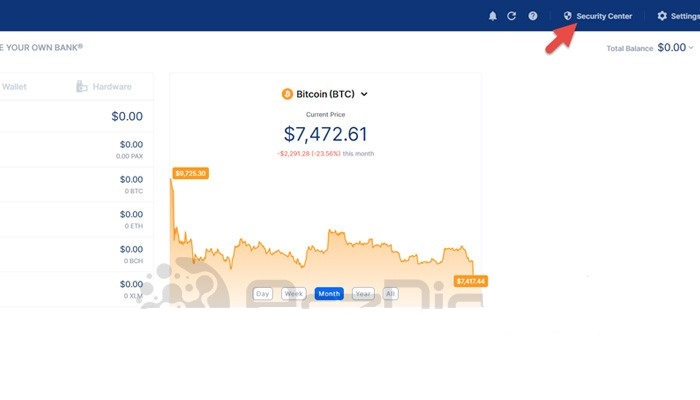This screenshot has width=700, height=400.
Task: Open Security Center link
Action: 598,16
